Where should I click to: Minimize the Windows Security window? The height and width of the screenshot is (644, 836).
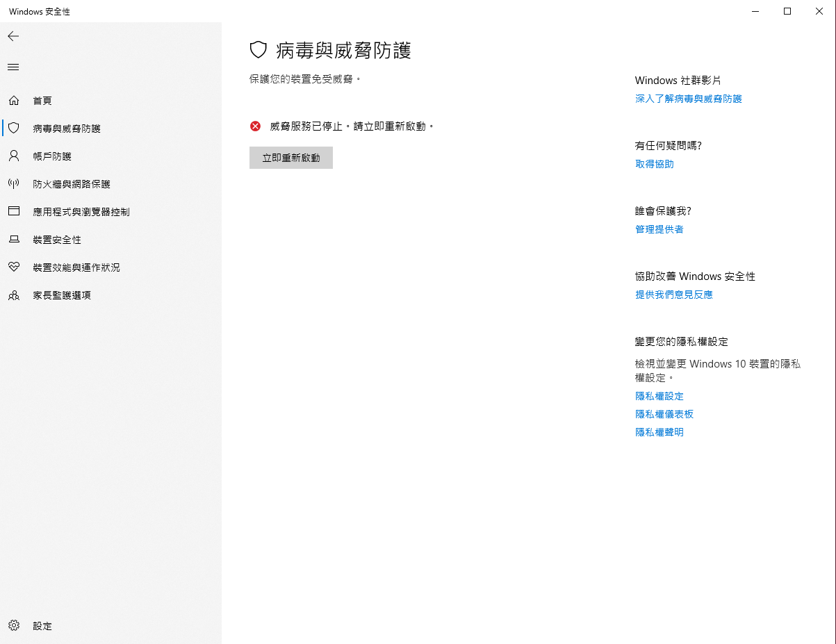pyautogui.click(x=755, y=11)
